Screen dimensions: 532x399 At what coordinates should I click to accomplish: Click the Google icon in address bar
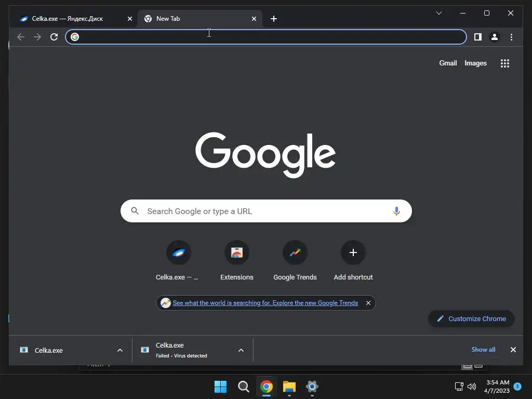click(x=75, y=37)
